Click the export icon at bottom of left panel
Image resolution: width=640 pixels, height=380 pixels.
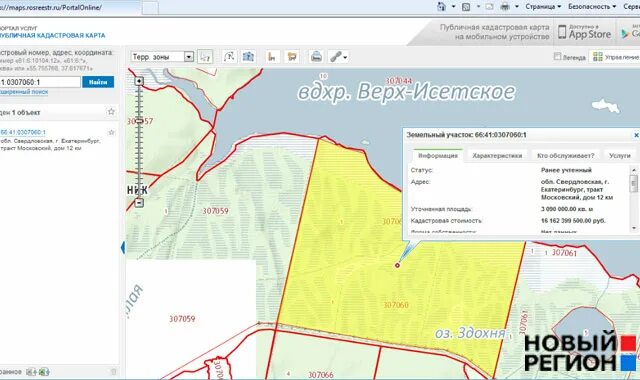pyautogui.click(x=31, y=372)
